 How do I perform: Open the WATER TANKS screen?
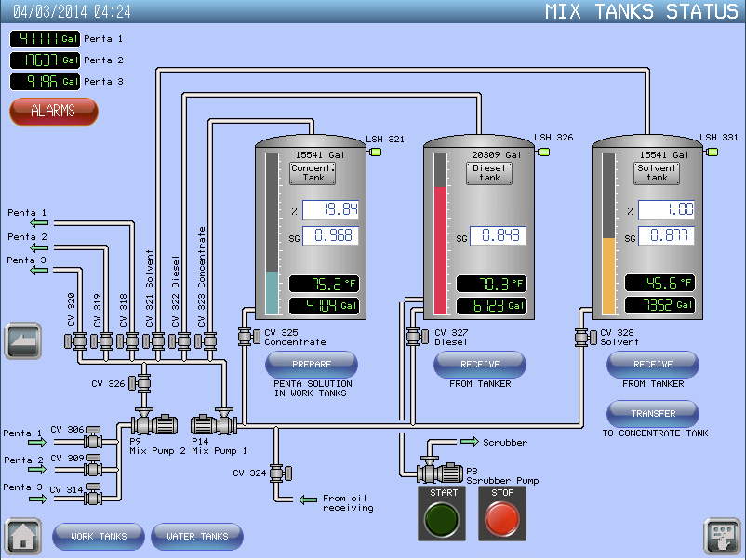click(x=197, y=537)
